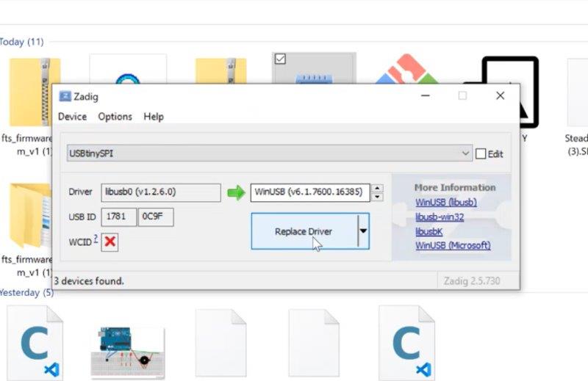This screenshot has height=381, width=588.
Task: Click the Zadig 2.5.730 version text
Action: point(472,281)
